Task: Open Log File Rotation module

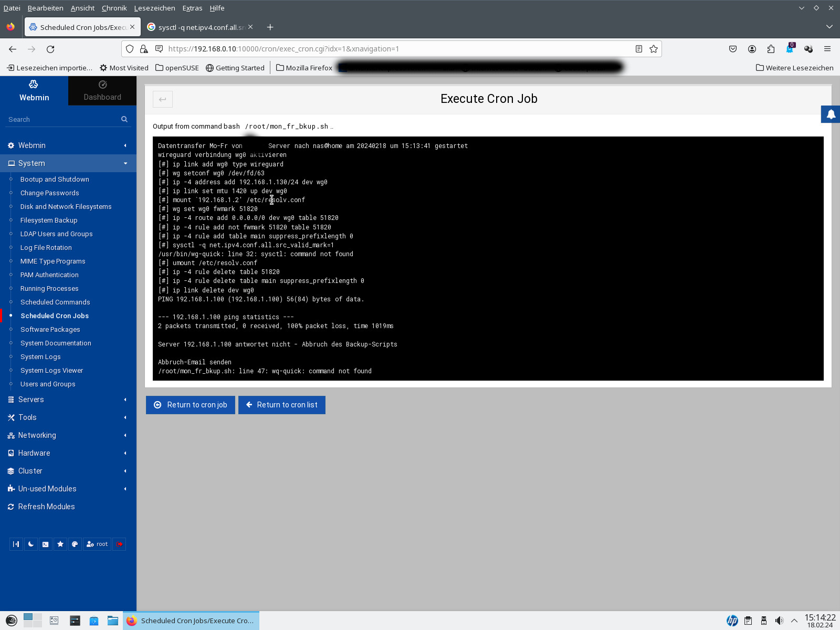Action: click(46, 247)
